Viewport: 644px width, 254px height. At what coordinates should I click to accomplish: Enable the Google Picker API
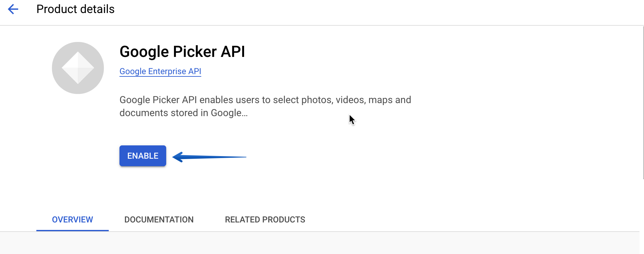(x=142, y=156)
